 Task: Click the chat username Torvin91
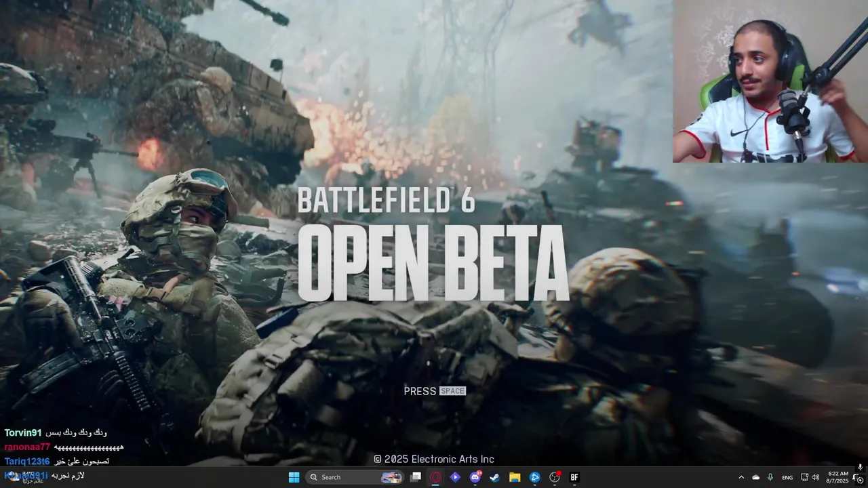tap(23, 432)
